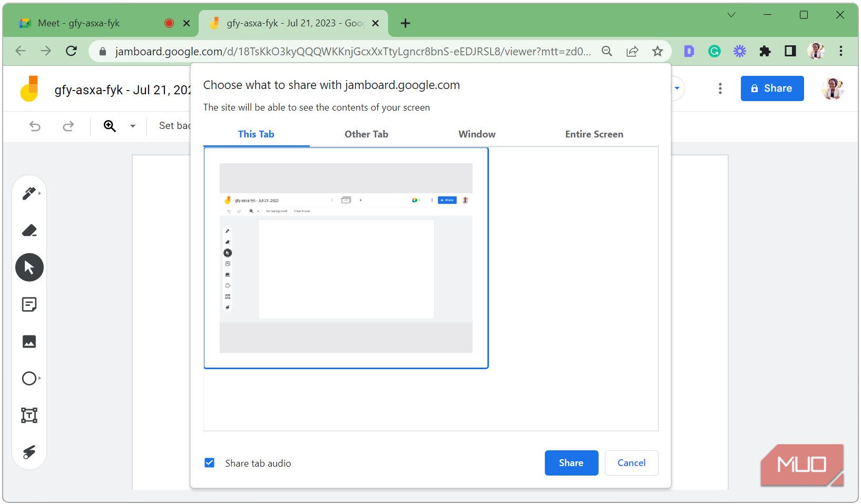Reload the Jamboard page
The height and width of the screenshot is (504, 861).
point(72,51)
